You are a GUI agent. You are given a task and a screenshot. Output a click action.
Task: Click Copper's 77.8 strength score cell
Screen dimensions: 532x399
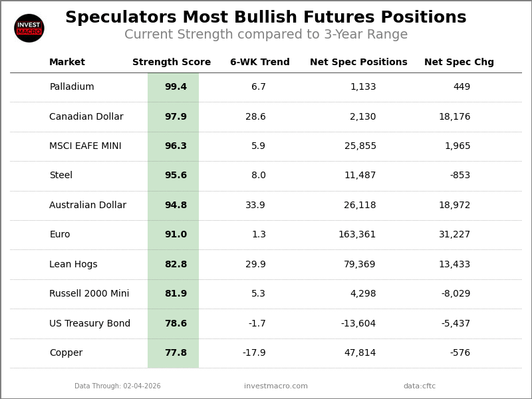tap(176, 353)
